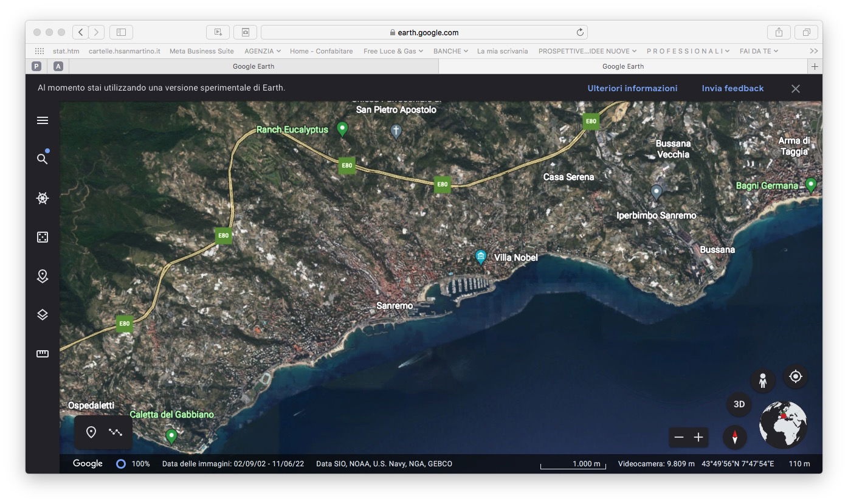Click the Casa Serena label
Screen dimensions: 848x504
point(568,177)
